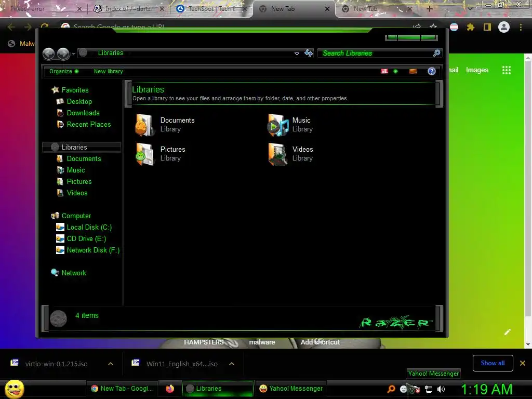This screenshot has height=399, width=532.
Task: Select the Documents library icon
Action: [145, 125]
